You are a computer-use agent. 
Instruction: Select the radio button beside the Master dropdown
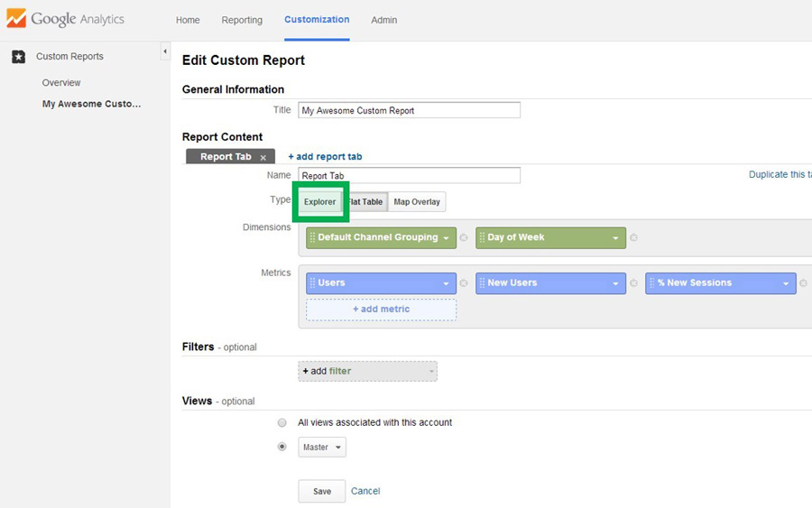281,447
